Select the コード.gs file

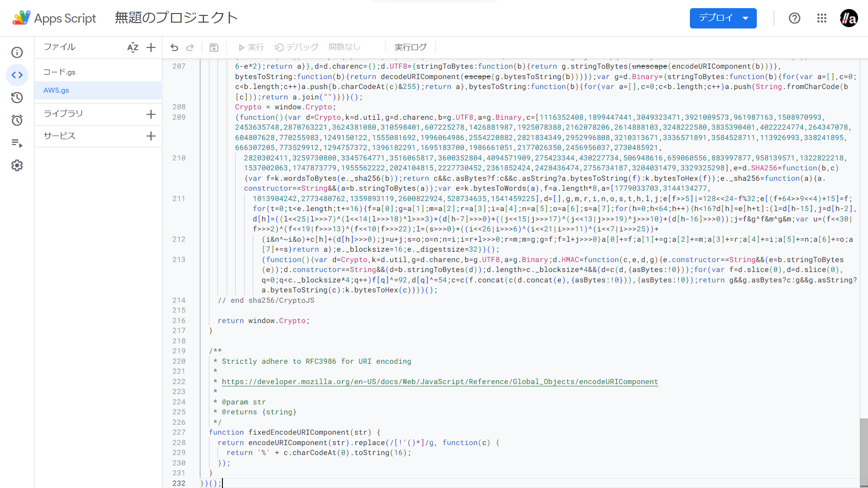59,72
